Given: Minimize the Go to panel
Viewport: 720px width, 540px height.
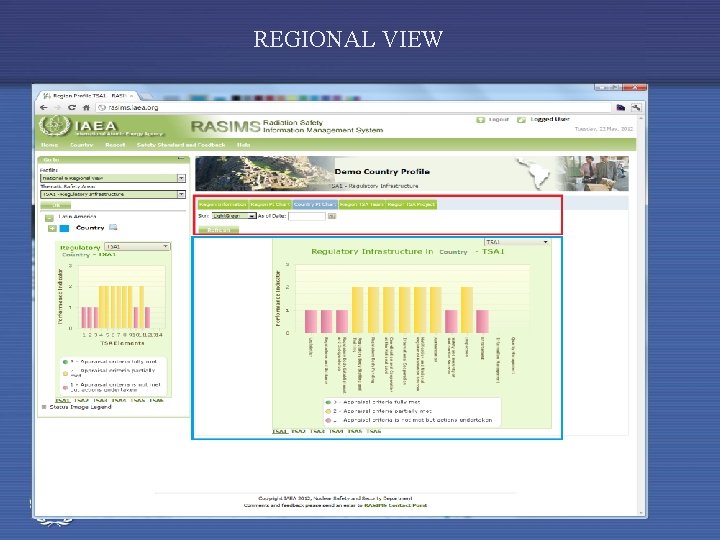Looking at the screenshot, I should pyautogui.click(x=181, y=159).
